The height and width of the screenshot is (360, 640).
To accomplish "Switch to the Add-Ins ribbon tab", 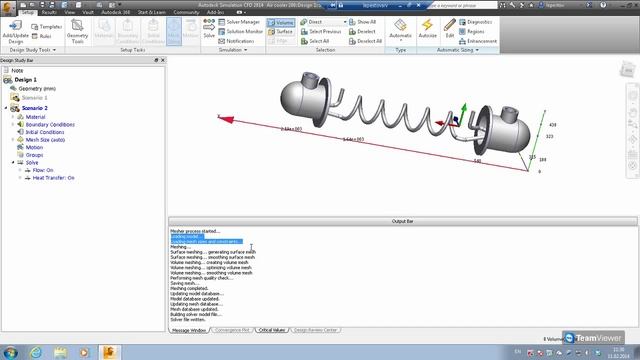I will pyautogui.click(x=215, y=12).
